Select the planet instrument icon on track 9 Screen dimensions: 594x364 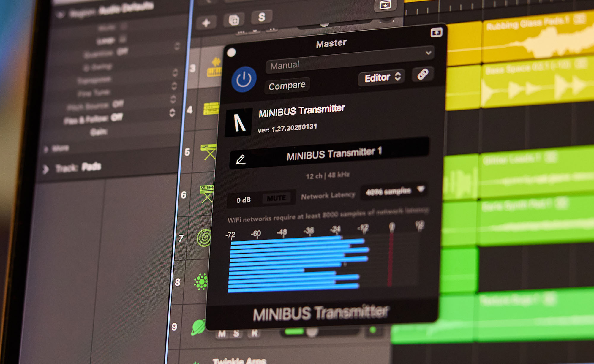tap(198, 327)
